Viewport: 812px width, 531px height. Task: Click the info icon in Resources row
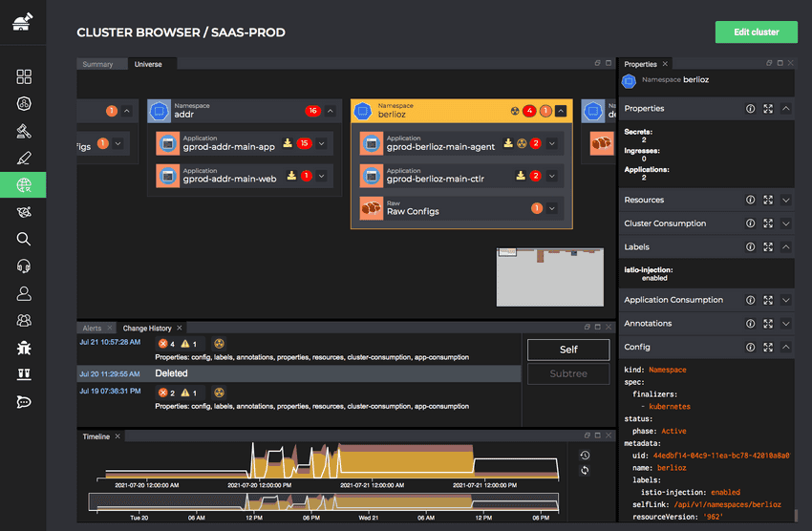click(x=750, y=201)
